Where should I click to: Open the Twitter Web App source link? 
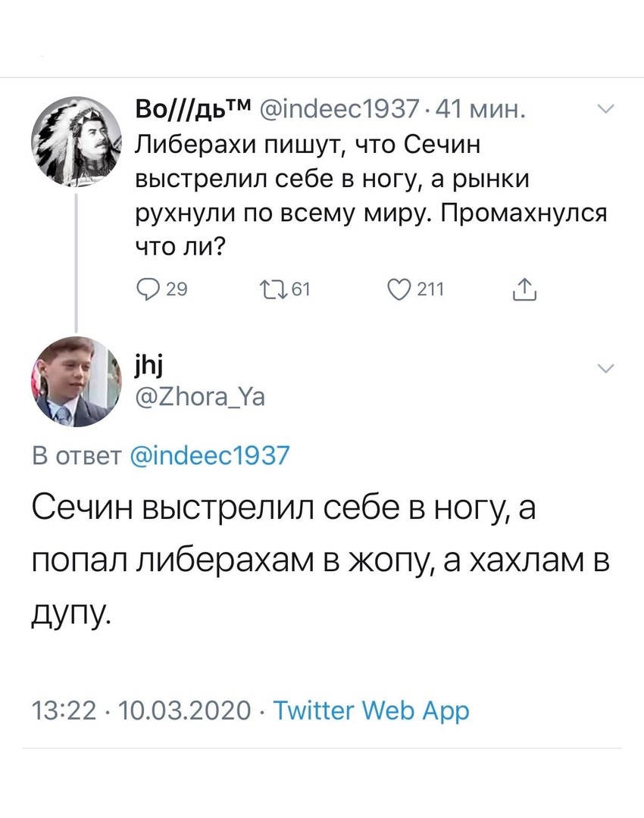tap(370, 710)
